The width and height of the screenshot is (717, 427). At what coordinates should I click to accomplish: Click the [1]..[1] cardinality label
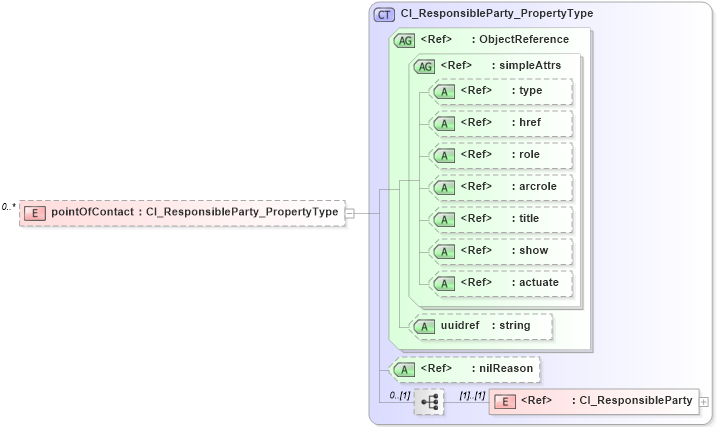tap(472, 395)
